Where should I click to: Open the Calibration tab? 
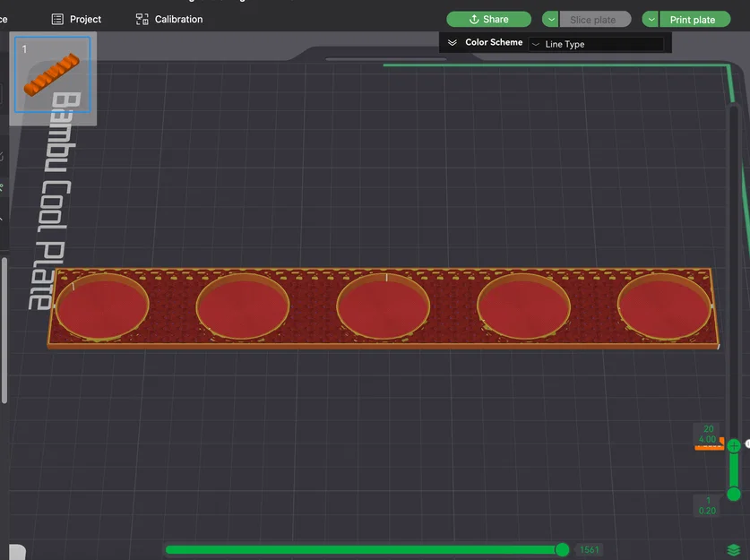[x=169, y=19]
